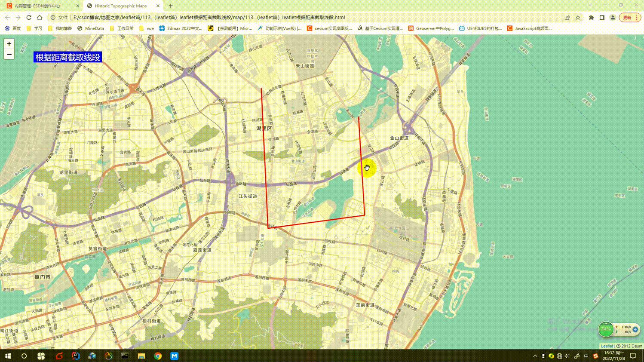Open the Leaflet attribution link
This screenshot has width=644, height=362.
(607, 346)
